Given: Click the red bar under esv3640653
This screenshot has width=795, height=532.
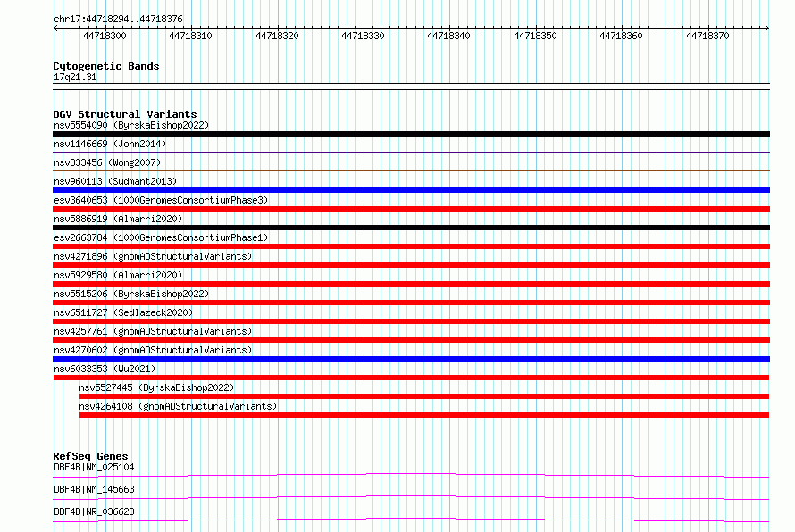Looking at the screenshot, I should (411, 209).
